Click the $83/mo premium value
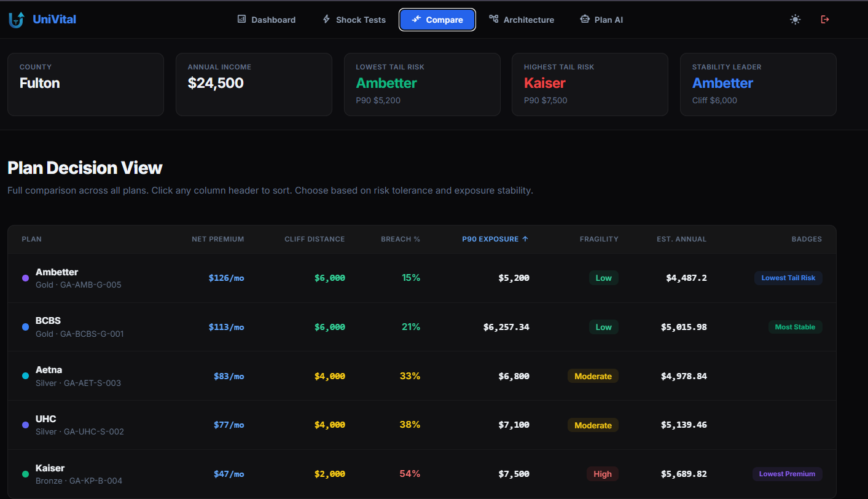Viewport: 868px width, 499px height. click(229, 376)
